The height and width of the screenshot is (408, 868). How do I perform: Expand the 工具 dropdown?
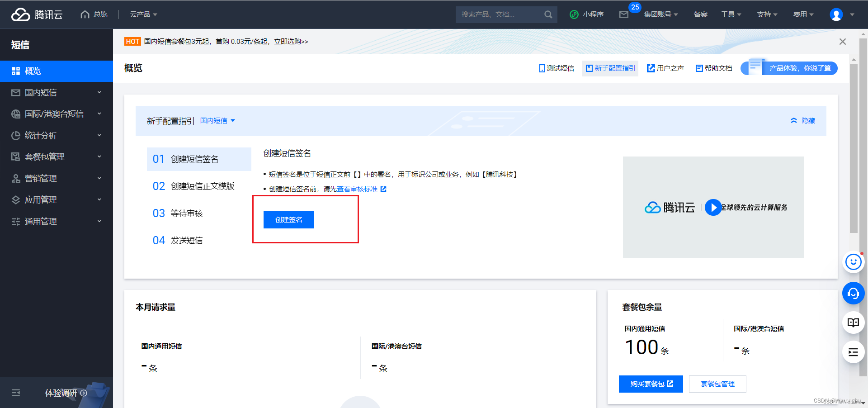click(x=731, y=14)
